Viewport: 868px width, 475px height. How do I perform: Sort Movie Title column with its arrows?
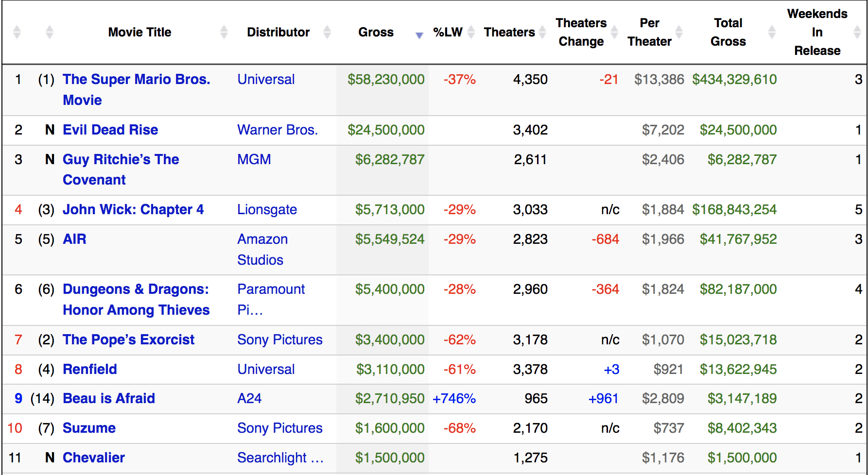point(224,32)
